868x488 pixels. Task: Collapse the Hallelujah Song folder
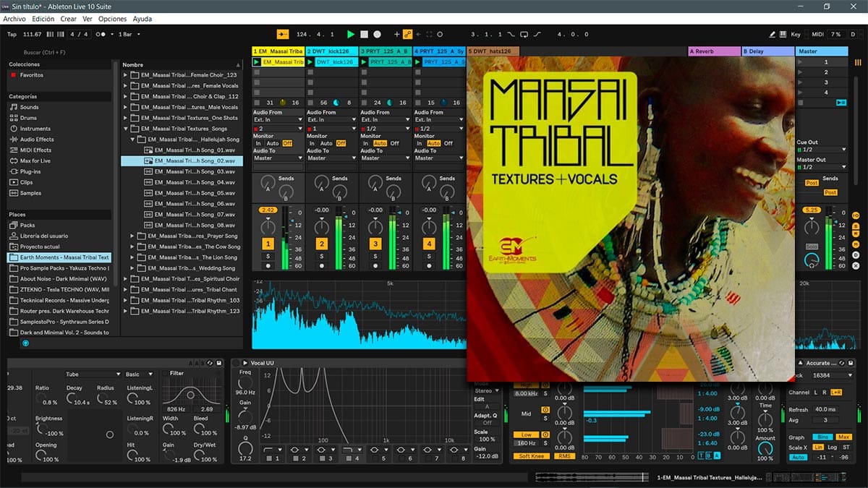(x=132, y=140)
